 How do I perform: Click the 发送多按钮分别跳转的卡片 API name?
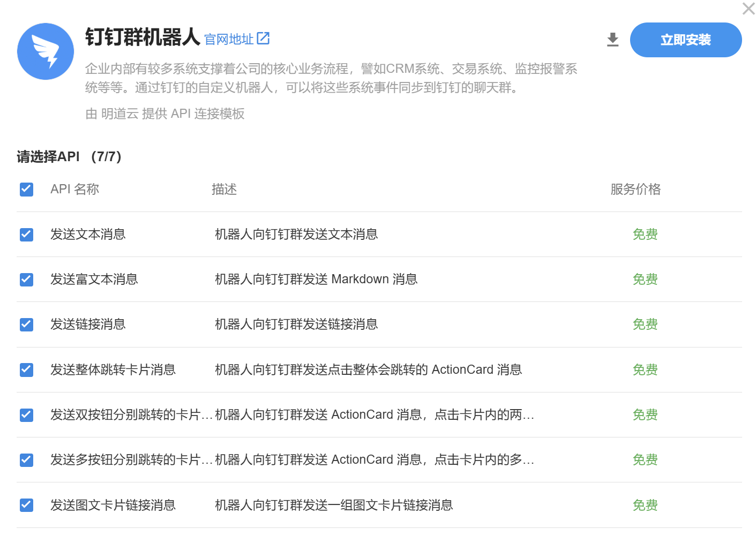pos(132,460)
